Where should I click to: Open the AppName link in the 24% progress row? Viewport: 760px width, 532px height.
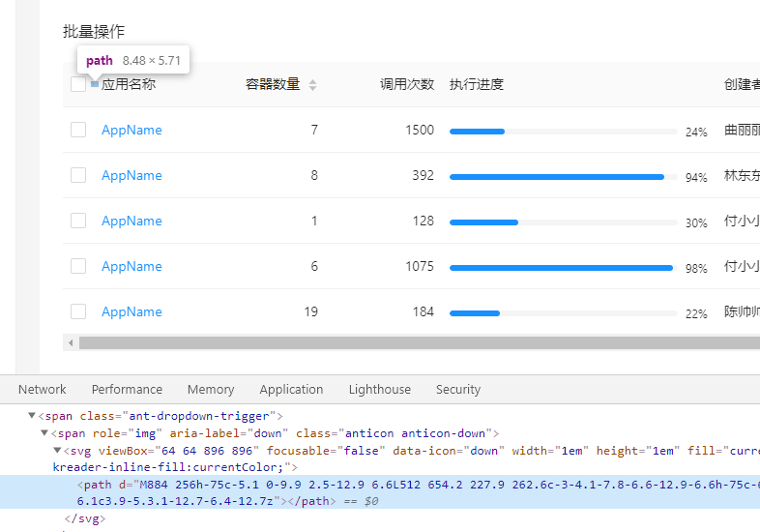tap(132, 130)
